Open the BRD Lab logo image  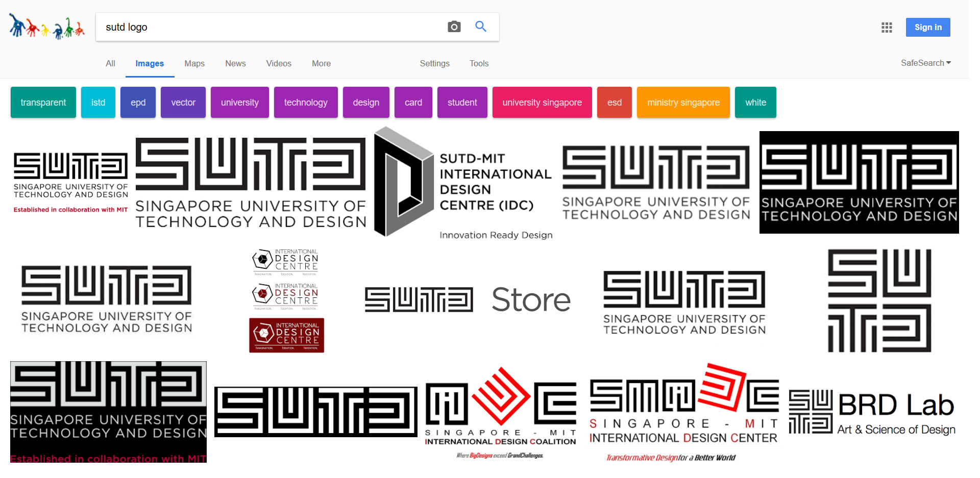872,412
